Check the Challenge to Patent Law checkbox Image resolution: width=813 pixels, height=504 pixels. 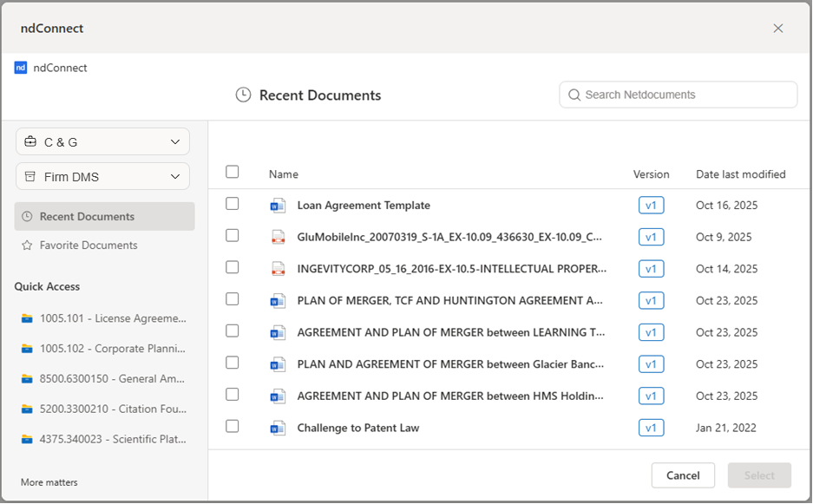[233, 426]
